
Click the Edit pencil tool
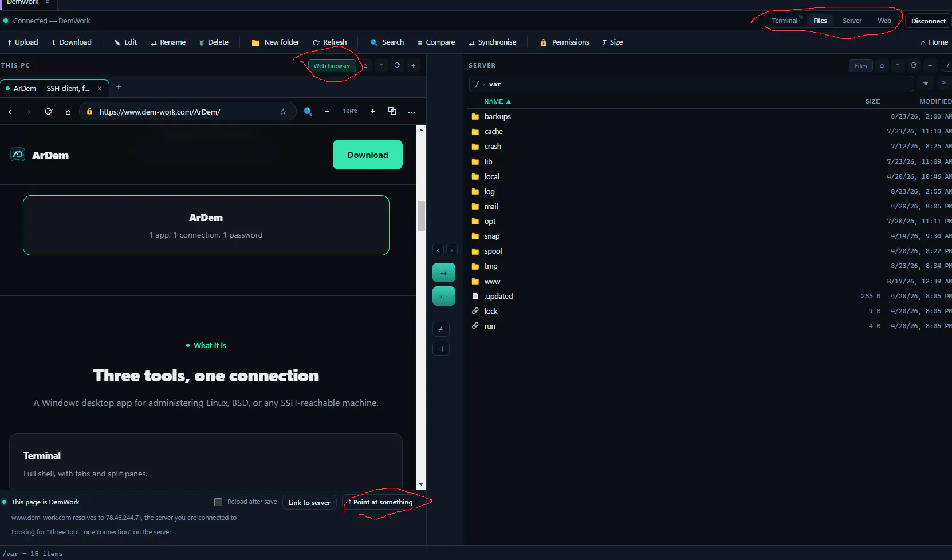(x=125, y=42)
